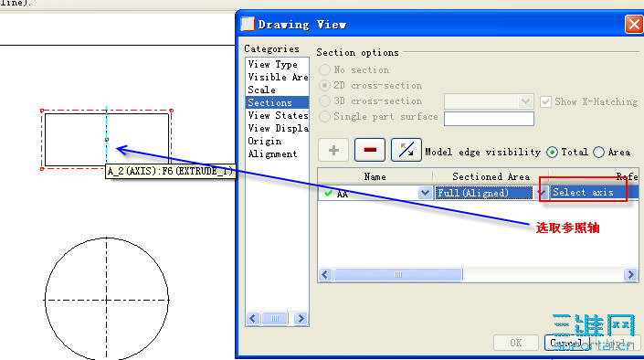644x360 pixels.
Task: Click the Cancel button
Action: pyautogui.click(x=566, y=343)
